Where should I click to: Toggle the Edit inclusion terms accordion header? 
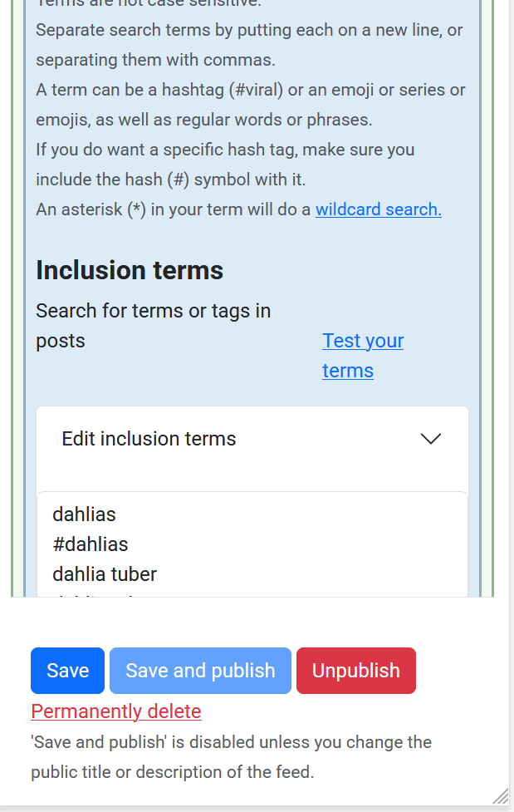(149, 439)
